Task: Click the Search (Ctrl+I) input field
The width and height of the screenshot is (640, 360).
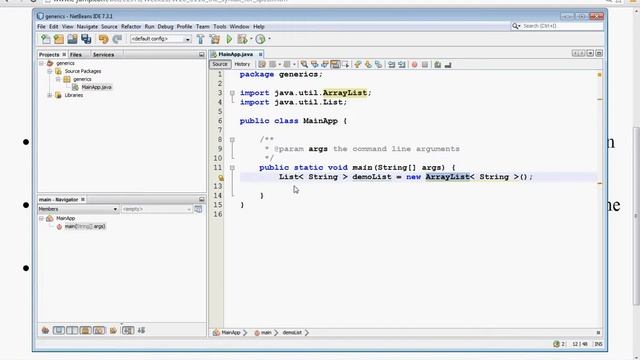Action: coord(562,26)
